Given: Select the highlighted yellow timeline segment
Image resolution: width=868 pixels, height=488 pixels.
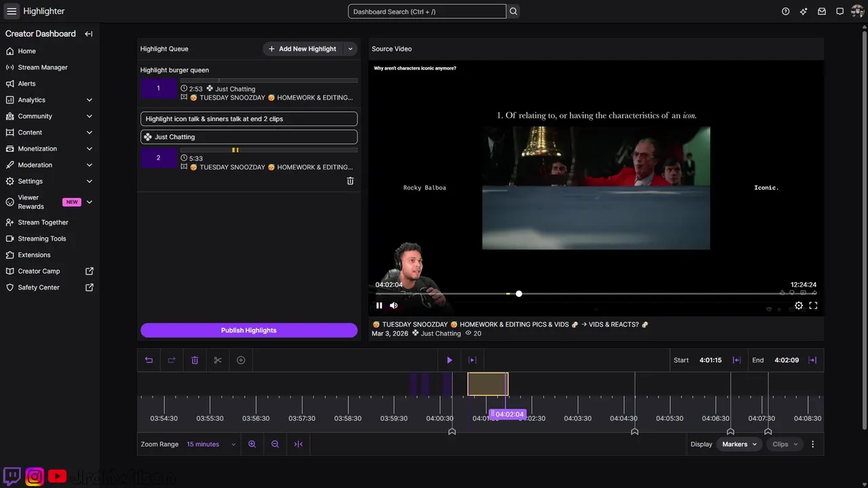Looking at the screenshot, I should 488,384.
